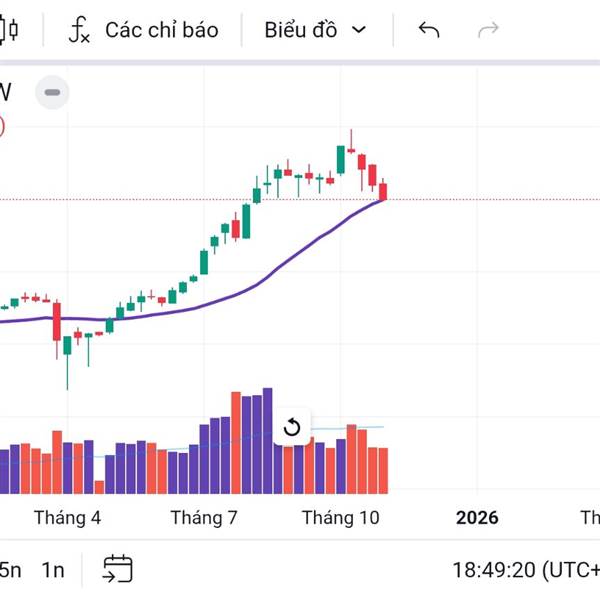Expand the chevron next to Biểu đồ
Screen dimensions: 600x600
point(359,29)
